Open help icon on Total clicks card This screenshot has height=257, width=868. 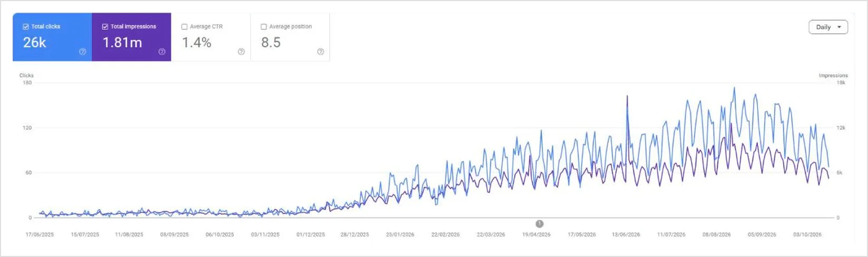83,52
